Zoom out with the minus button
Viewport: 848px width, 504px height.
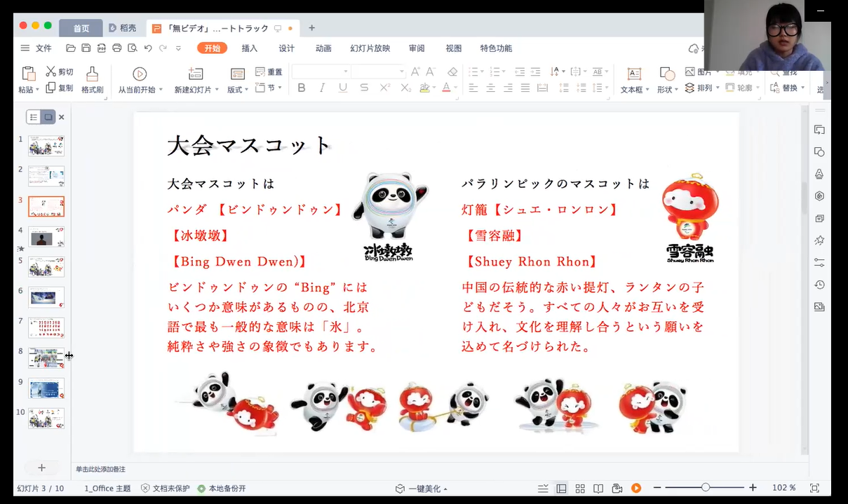(657, 488)
